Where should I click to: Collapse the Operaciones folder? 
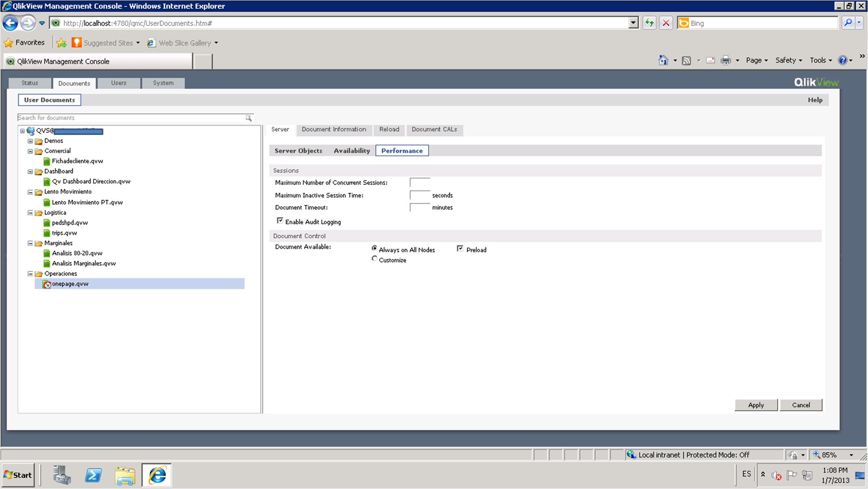point(30,274)
